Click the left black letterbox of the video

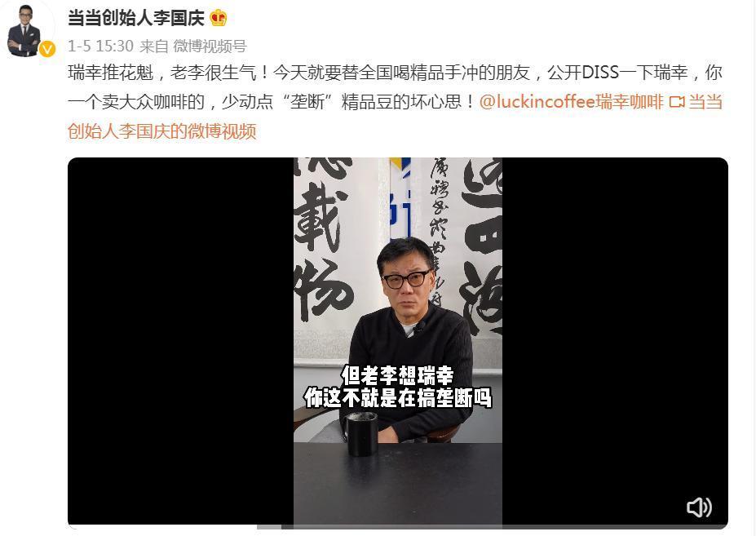tap(181, 340)
